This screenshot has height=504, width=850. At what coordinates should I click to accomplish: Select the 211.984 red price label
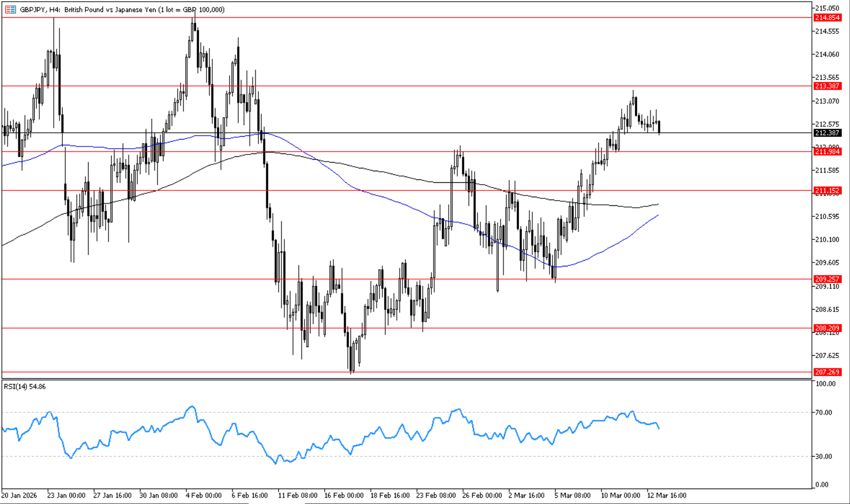click(827, 152)
